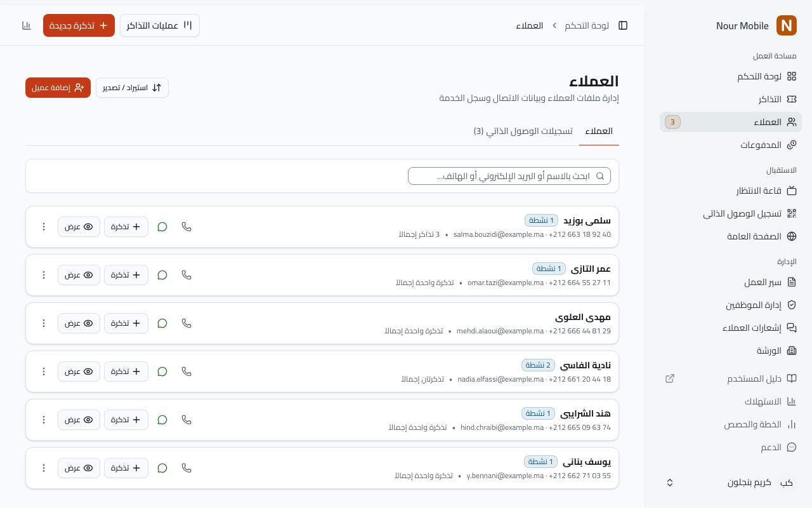The height and width of the screenshot is (508, 812).
Task: Open more options for عمر التازي
Action: pyautogui.click(x=44, y=275)
